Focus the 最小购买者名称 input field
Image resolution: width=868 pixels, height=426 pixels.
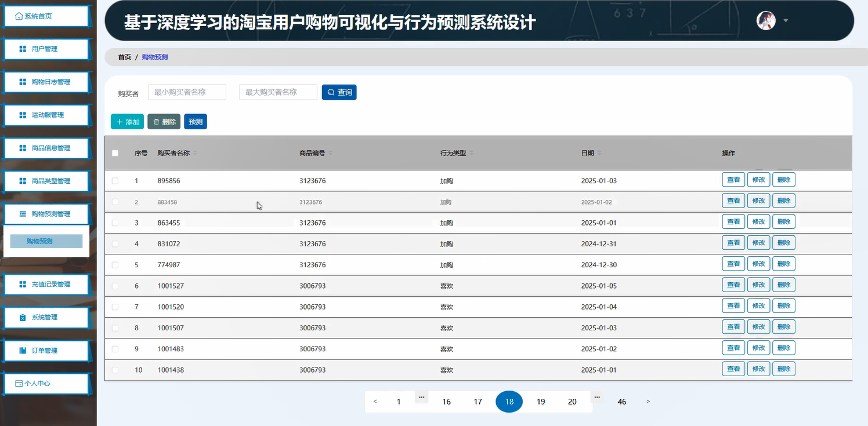point(187,92)
